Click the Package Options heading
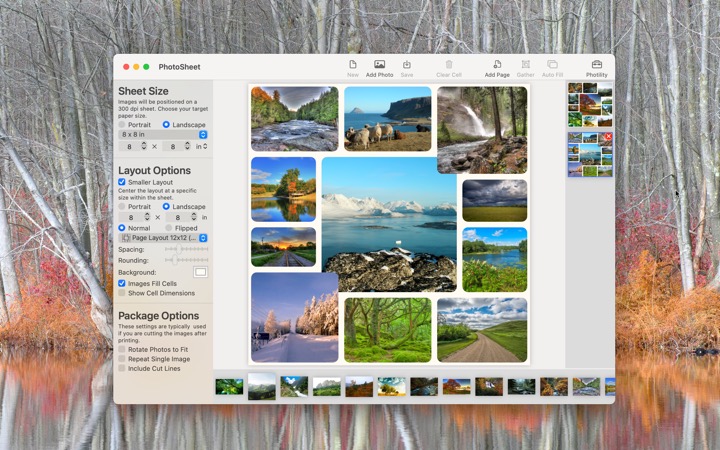 [x=158, y=316]
